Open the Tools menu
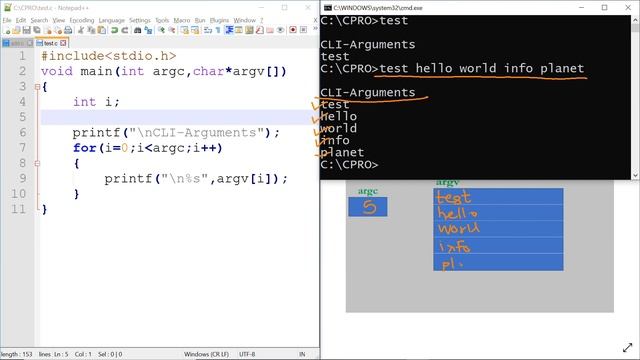The image size is (640, 360). pyautogui.click(x=162, y=20)
